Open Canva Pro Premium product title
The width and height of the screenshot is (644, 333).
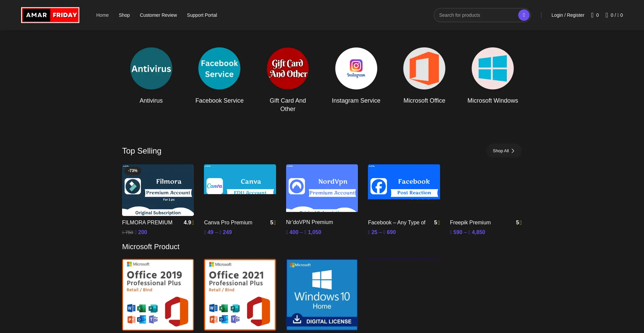click(x=228, y=223)
